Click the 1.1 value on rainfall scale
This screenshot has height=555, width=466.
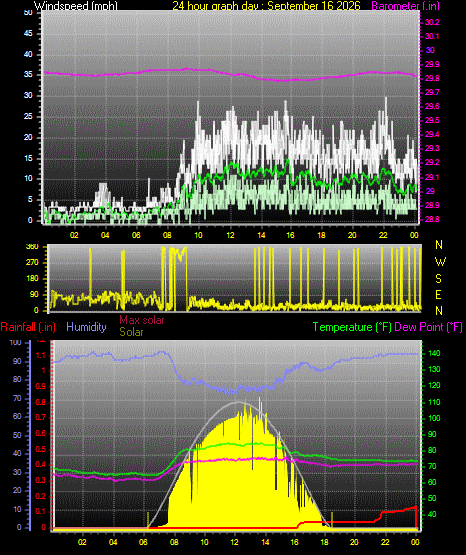(x=41, y=355)
